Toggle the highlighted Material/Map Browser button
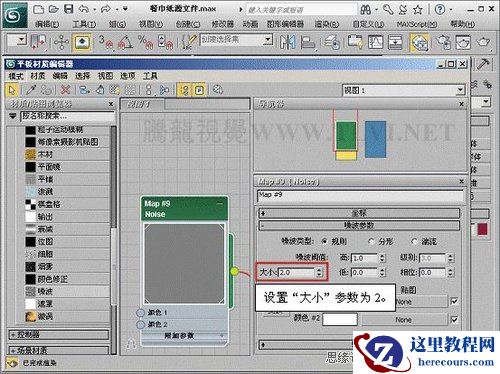 point(184,90)
